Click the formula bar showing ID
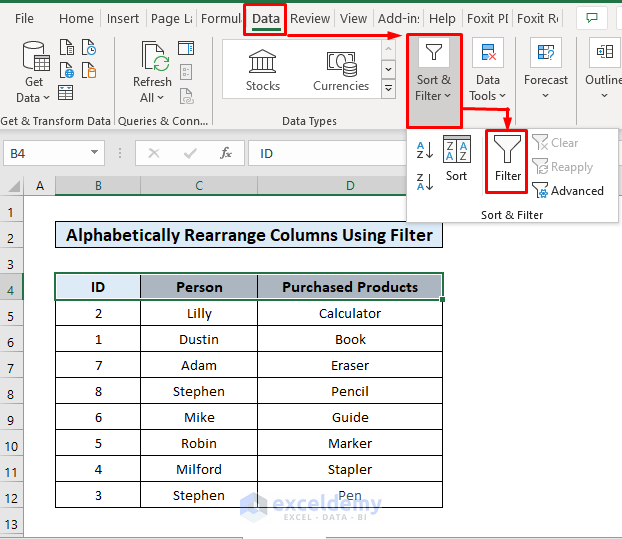The width and height of the screenshot is (622, 539). coord(328,153)
